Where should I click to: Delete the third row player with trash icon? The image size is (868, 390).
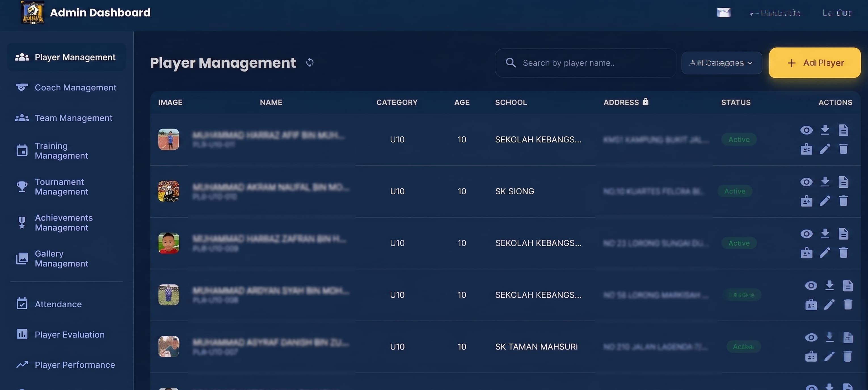pyautogui.click(x=843, y=253)
